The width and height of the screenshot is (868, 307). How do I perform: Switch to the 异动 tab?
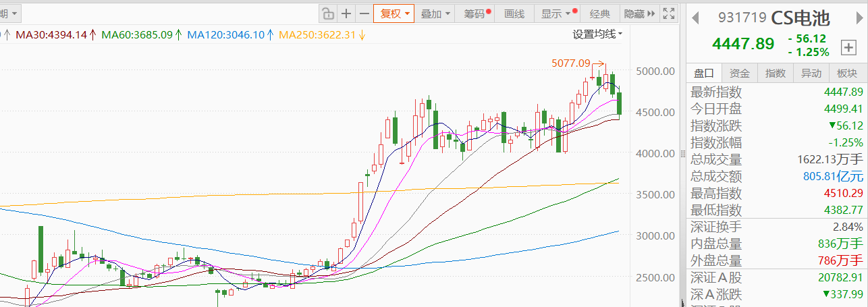point(811,74)
